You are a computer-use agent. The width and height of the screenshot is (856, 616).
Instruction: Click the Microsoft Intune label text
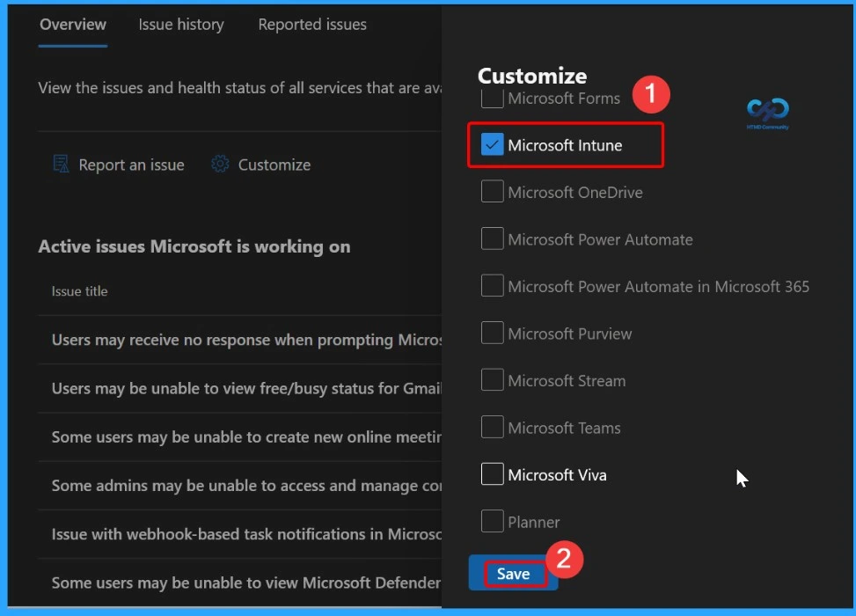[565, 145]
